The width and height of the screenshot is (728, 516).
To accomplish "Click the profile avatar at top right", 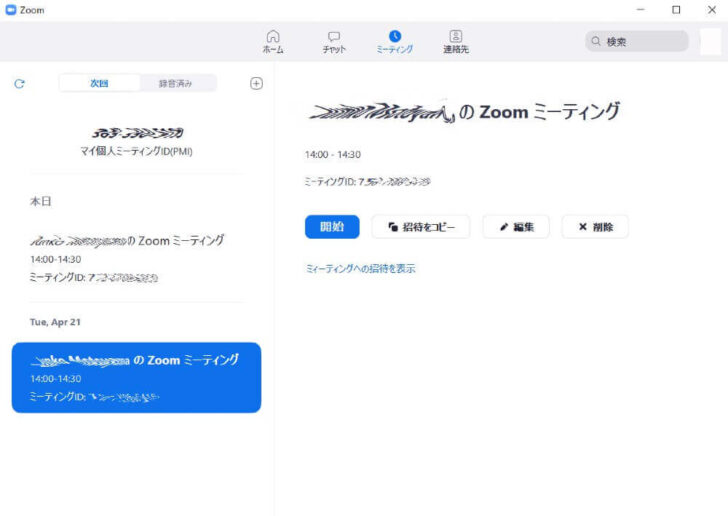I will (709, 42).
